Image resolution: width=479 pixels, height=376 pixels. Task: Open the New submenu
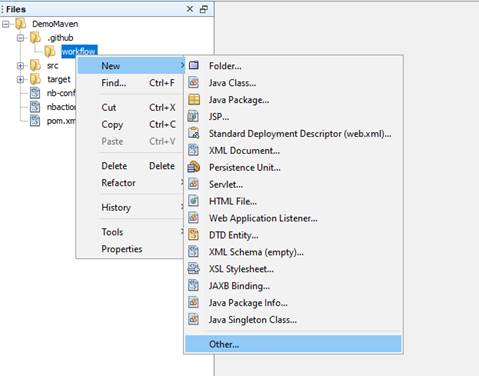[131, 66]
